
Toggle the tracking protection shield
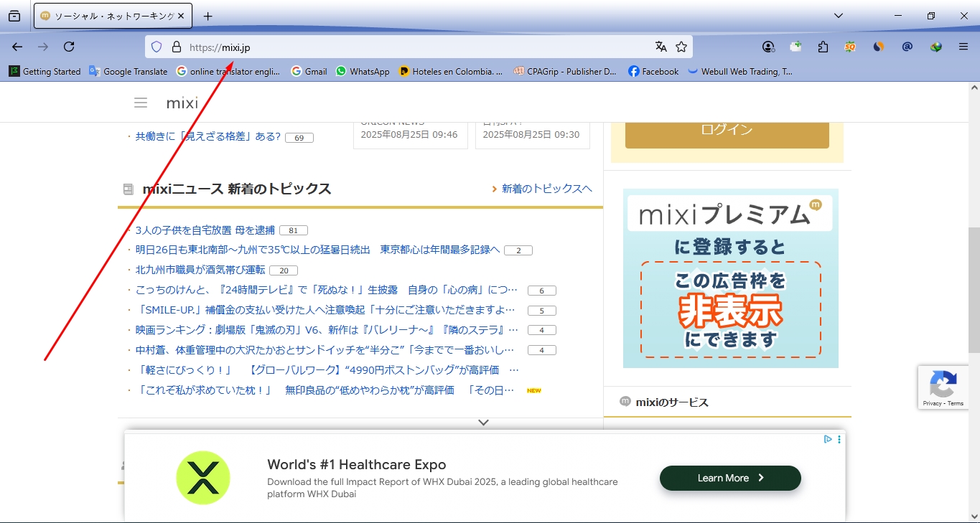(156, 46)
